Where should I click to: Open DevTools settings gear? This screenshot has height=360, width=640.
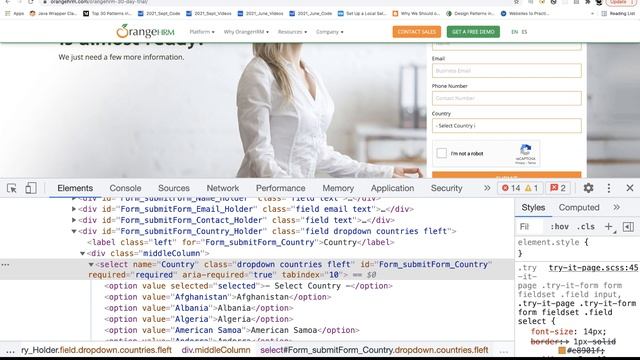[x=588, y=188]
